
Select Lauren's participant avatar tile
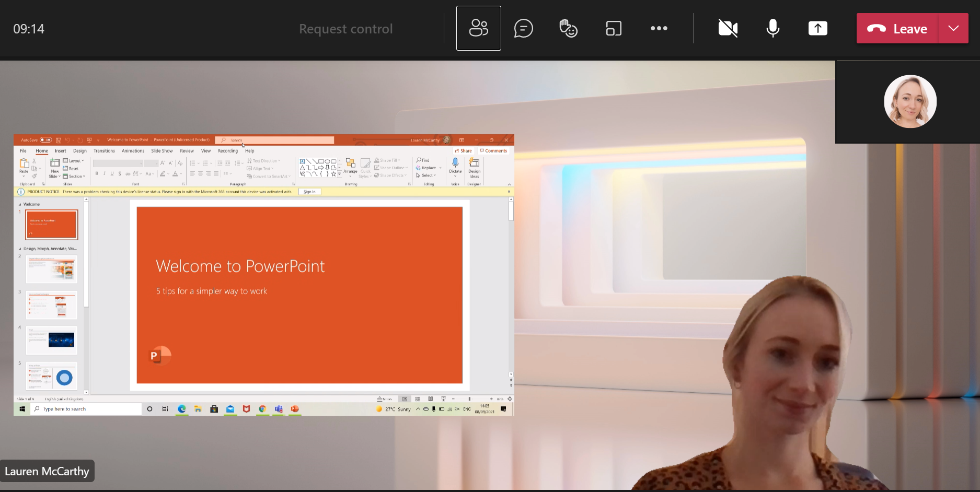click(910, 102)
